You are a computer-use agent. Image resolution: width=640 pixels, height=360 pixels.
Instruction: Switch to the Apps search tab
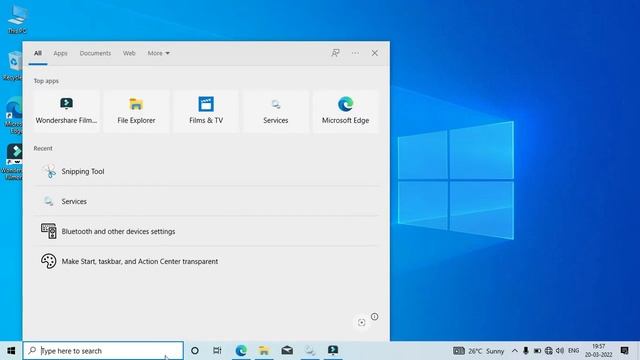[60, 53]
